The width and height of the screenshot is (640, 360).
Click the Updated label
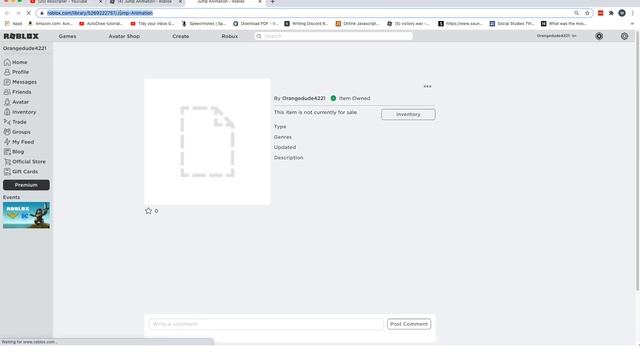285,147
